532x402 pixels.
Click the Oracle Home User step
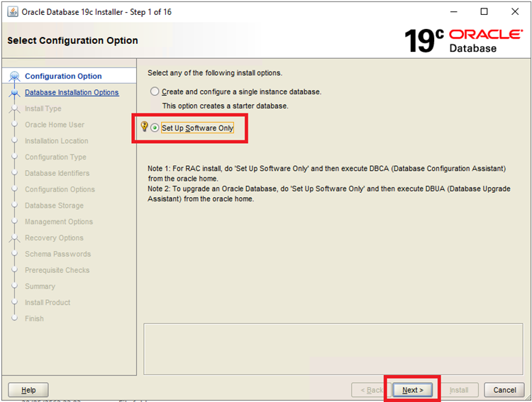tap(55, 125)
